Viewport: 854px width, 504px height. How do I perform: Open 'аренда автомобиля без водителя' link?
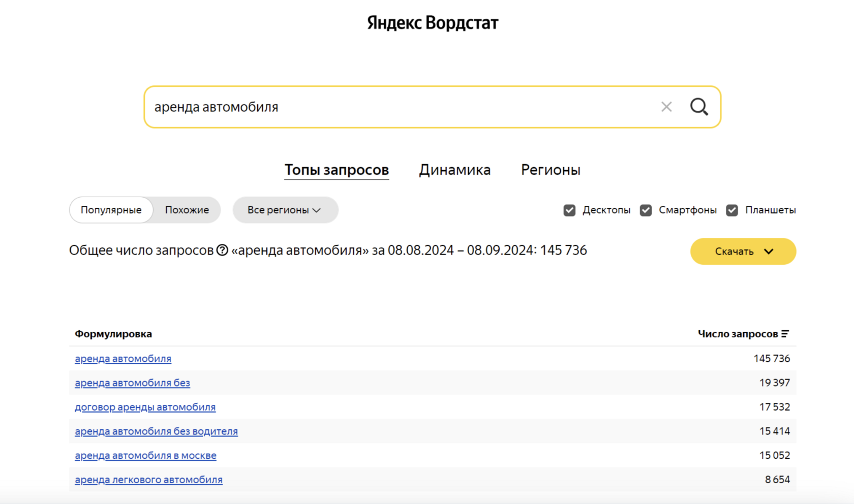(x=156, y=431)
